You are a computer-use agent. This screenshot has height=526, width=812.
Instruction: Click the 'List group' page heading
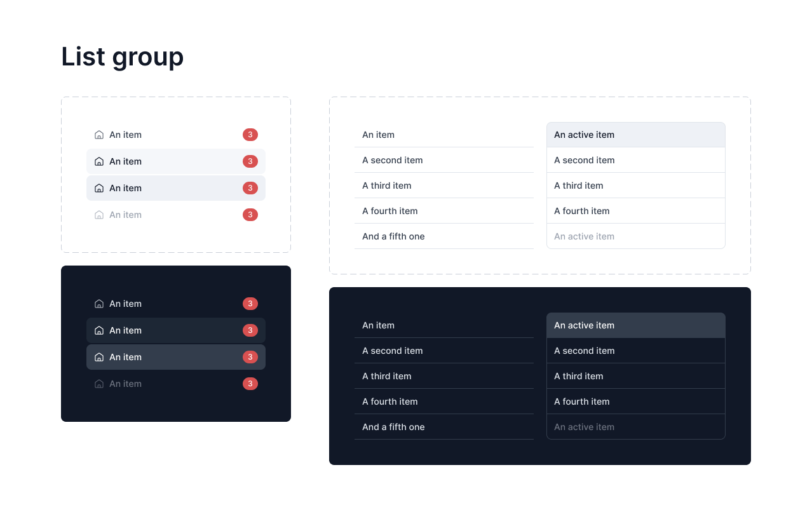122,57
